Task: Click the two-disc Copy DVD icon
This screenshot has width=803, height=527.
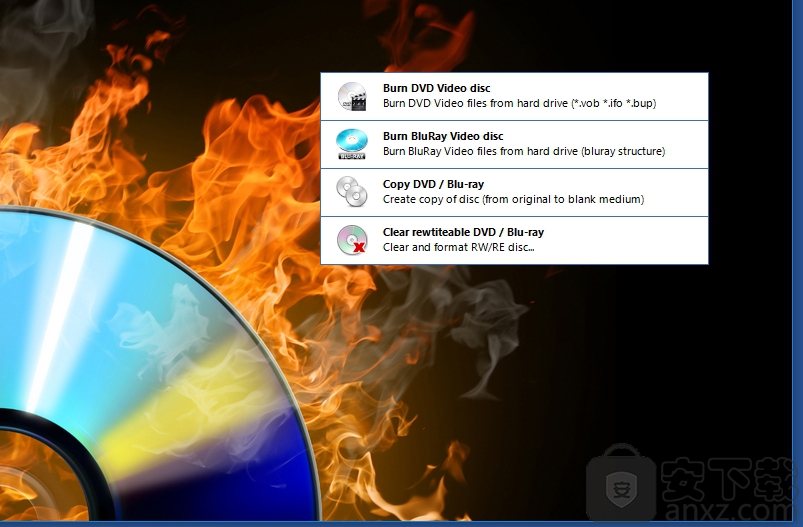Action: [352, 192]
